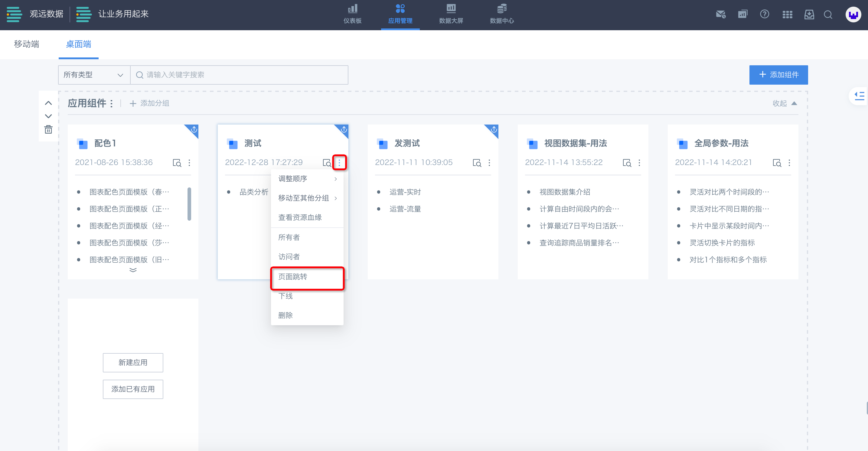Open the user avatar menu

853,15
